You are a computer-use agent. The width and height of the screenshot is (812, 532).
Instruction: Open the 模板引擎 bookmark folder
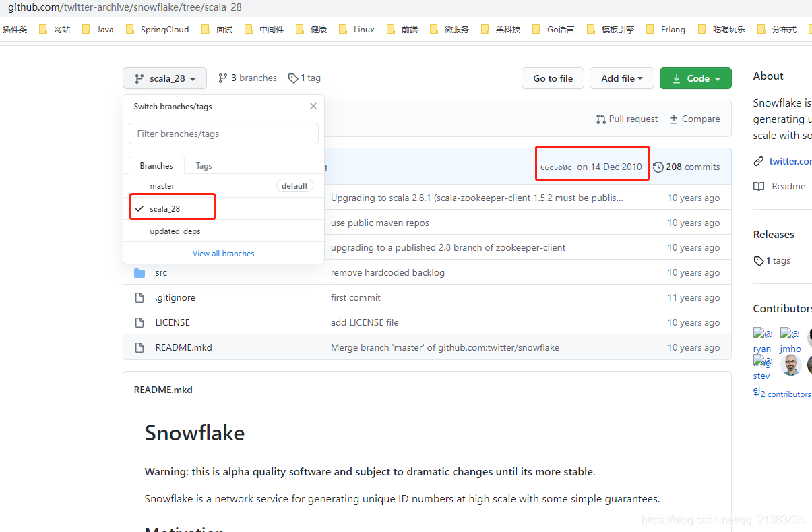[x=611, y=29]
